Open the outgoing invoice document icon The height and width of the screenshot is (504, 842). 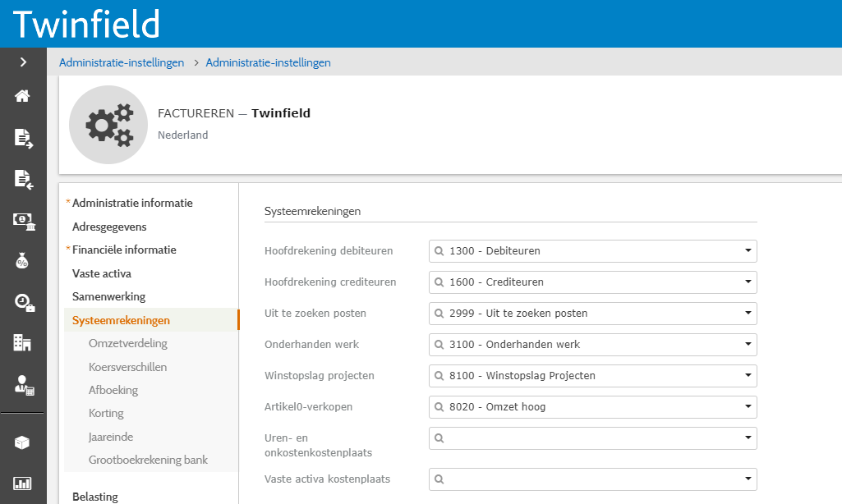pos(23,138)
